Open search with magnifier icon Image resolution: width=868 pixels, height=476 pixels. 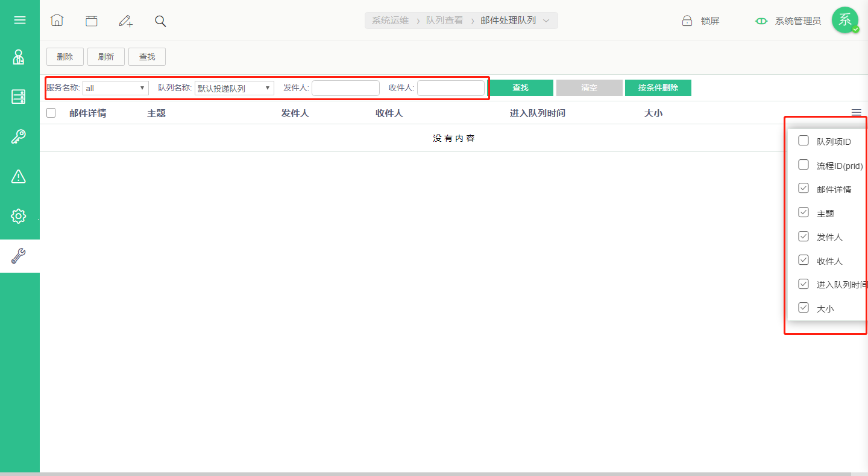(160, 21)
